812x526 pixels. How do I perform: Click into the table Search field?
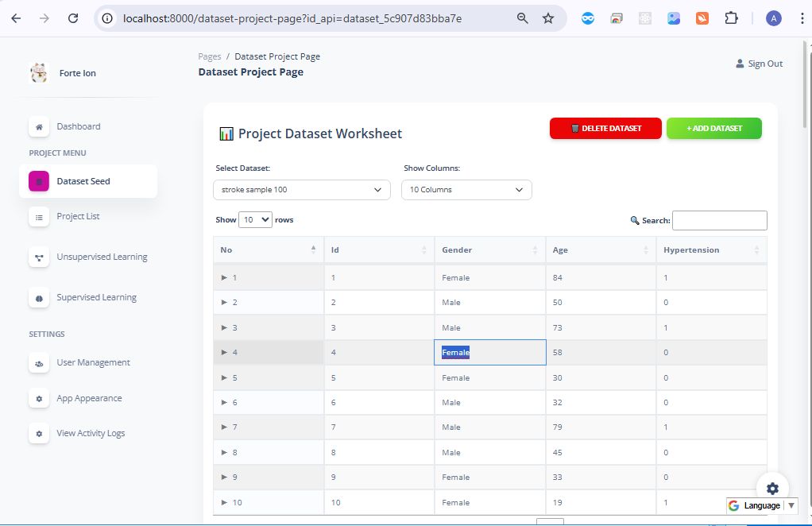pos(719,220)
